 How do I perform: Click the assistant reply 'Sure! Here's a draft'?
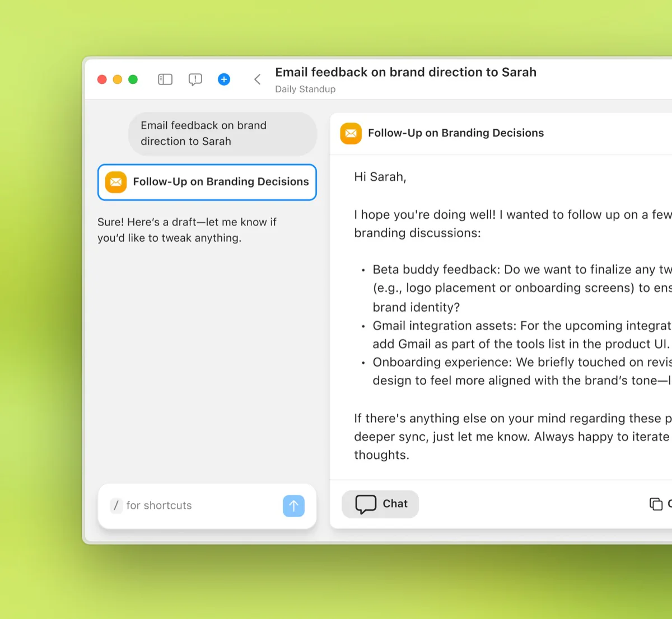click(187, 230)
